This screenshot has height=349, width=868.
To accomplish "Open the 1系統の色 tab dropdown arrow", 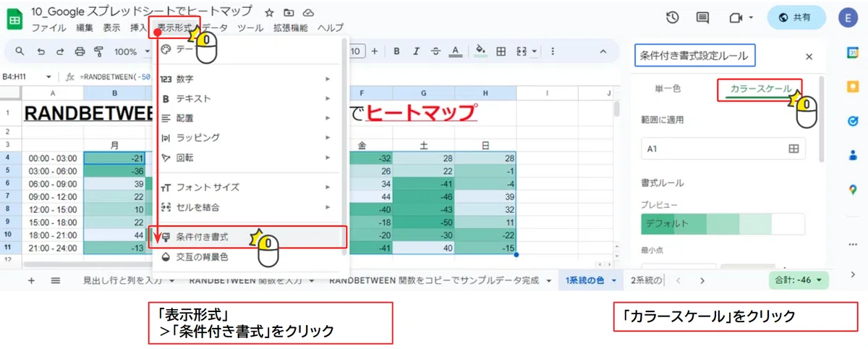I will click(614, 280).
